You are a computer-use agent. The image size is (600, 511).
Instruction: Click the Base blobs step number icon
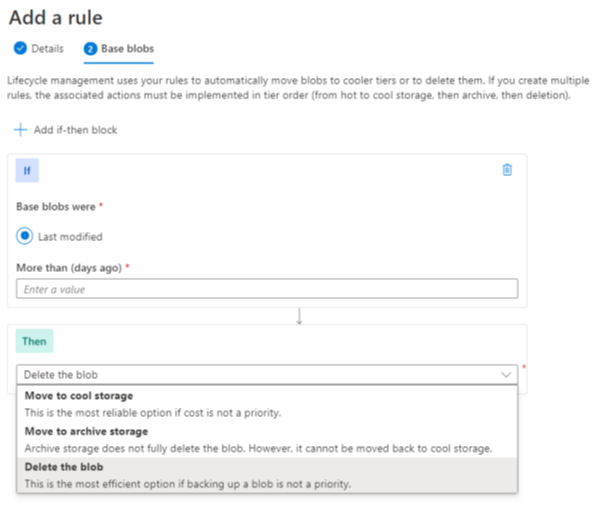click(90, 49)
